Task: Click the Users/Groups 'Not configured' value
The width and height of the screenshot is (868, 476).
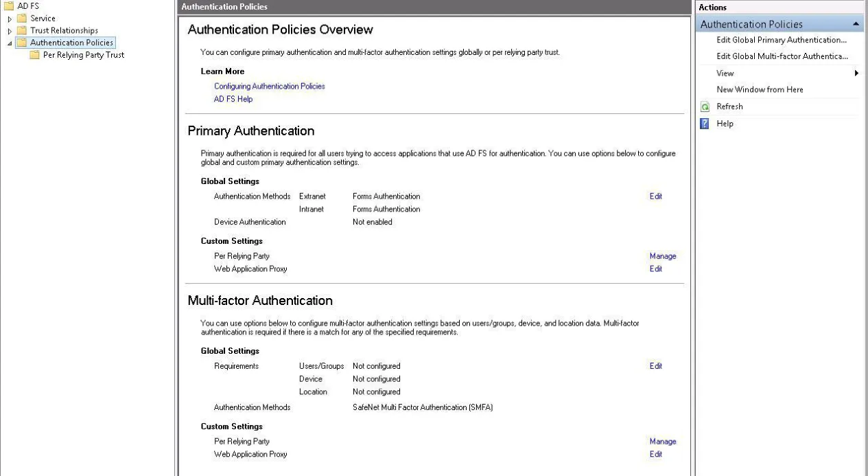Action: coord(376,366)
